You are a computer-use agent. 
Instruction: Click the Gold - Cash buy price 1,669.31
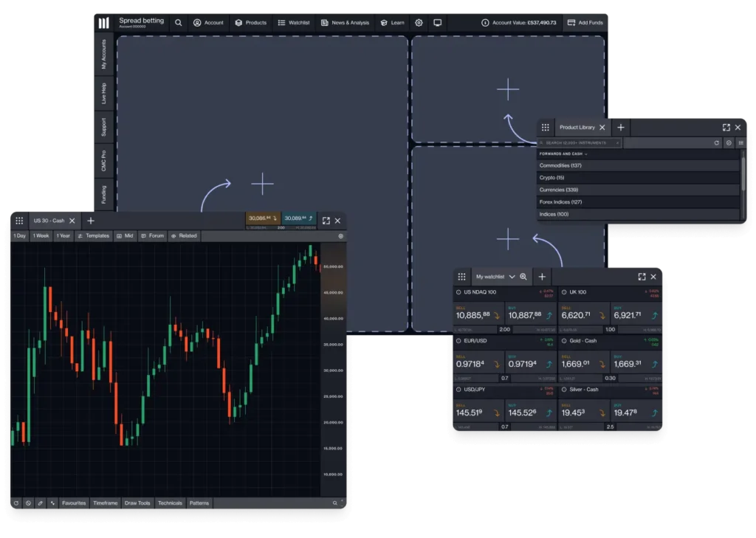pos(634,363)
